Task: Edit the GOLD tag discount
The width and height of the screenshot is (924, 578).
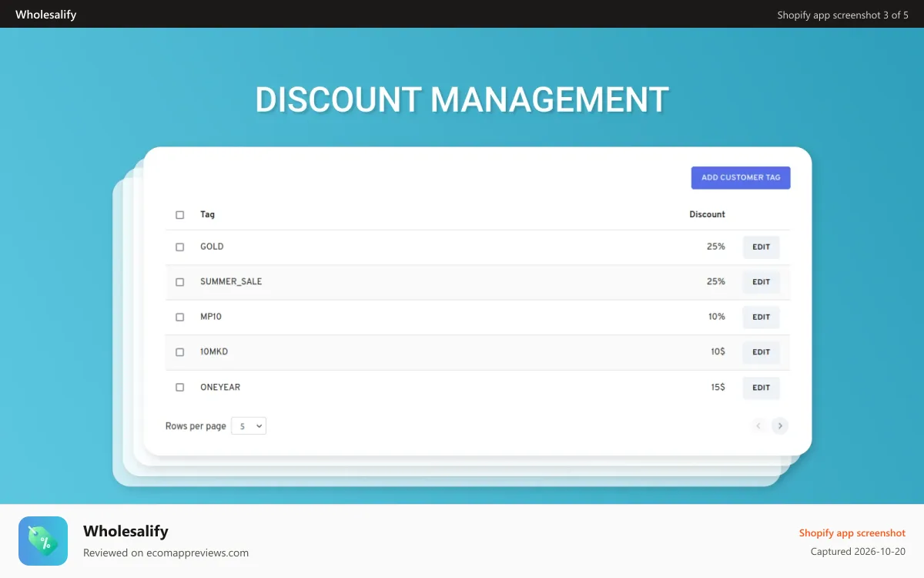Action: tap(762, 247)
